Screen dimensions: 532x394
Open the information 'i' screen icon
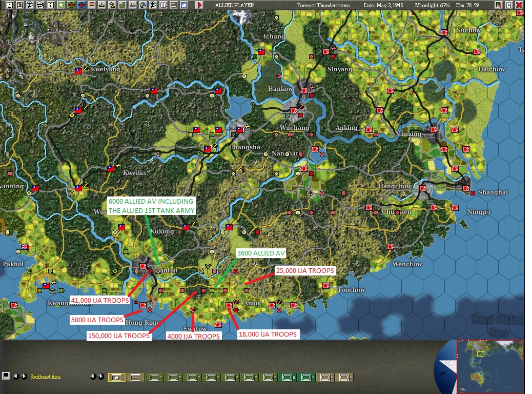(51, 5)
